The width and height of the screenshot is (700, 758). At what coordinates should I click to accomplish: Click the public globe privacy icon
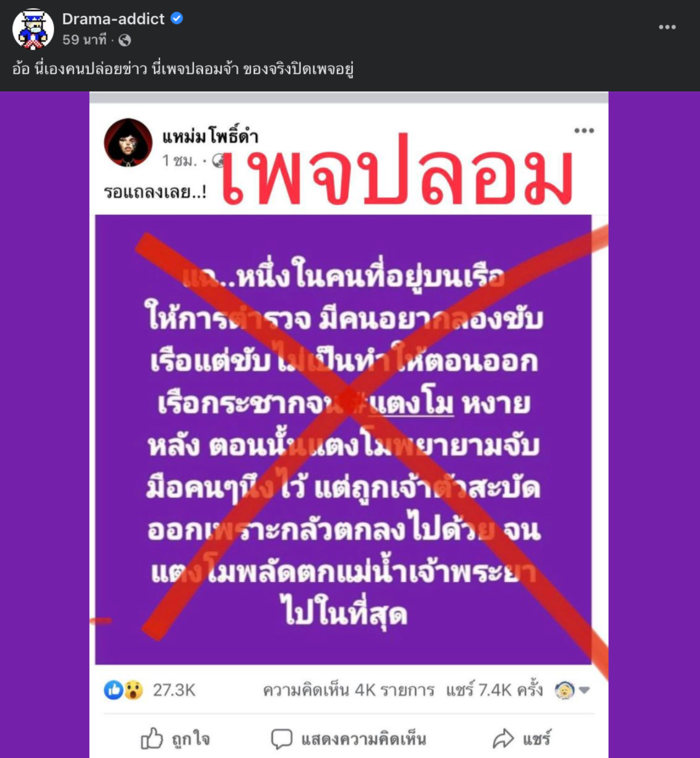pos(125,40)
